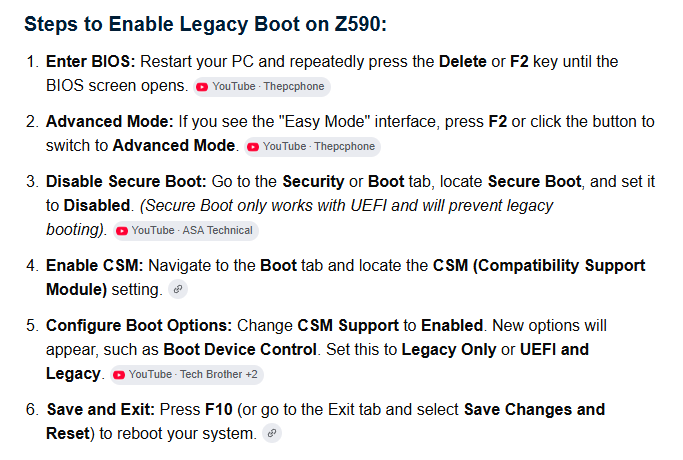
Task: Click the Save and Exit: step label
Action: coord(101,409)
